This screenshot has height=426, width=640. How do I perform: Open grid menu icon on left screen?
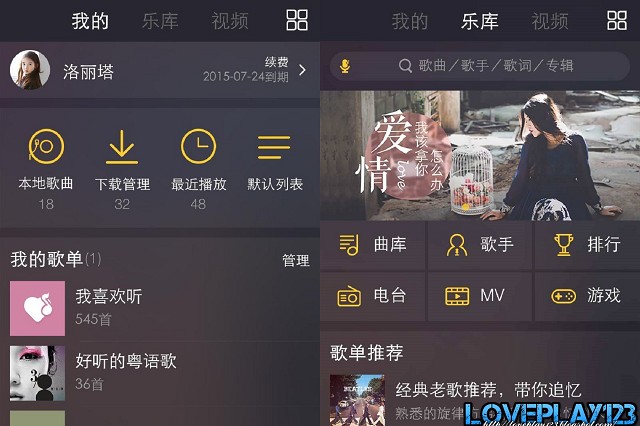[x=297, y=20]
